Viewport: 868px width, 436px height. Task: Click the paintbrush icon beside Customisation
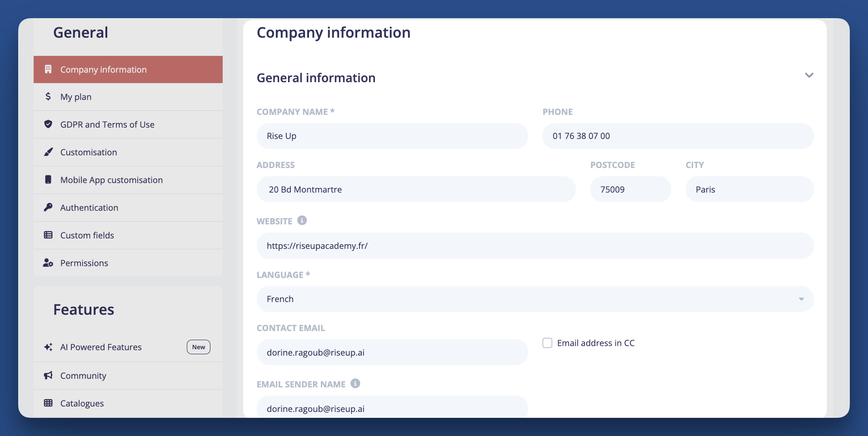[x=48, y=152]
